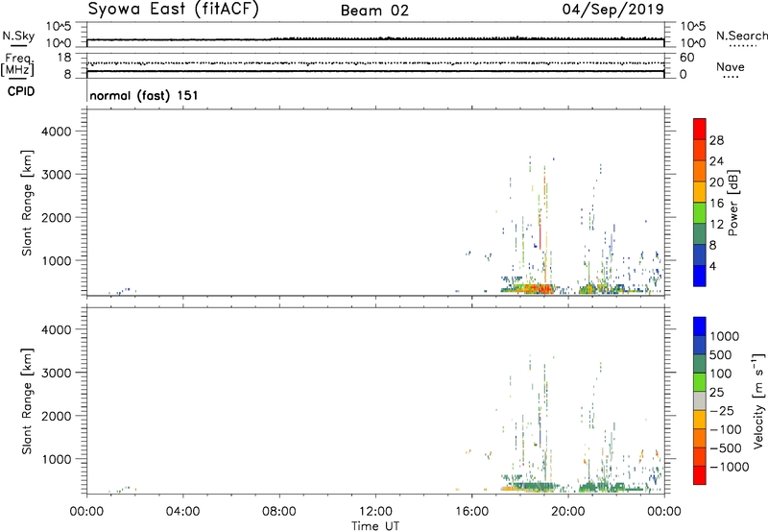Click the '12:00' time axis label
Image resolution: width=768 pixels, height=532 pixels.
click(375, 512)
